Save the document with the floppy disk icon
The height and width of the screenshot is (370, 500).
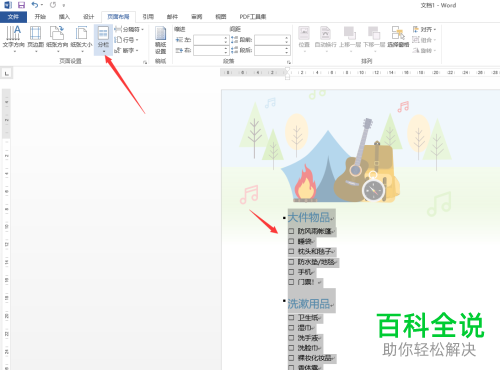point(21,5)
